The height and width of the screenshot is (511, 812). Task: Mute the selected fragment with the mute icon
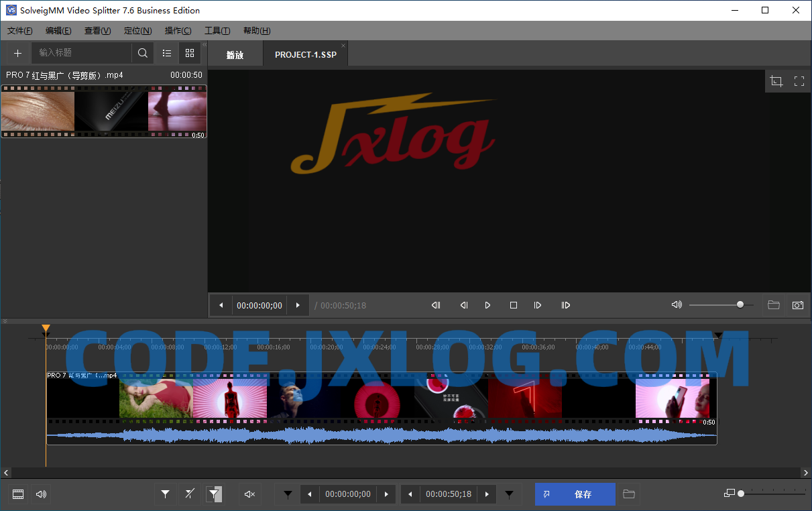point(249,494)
